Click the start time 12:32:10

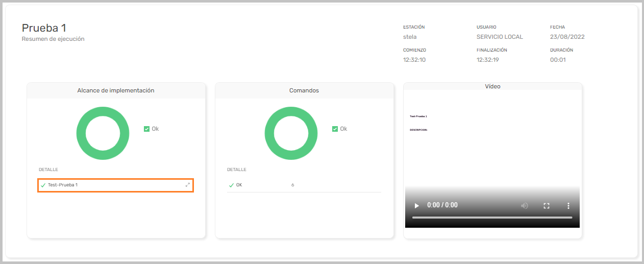click(x=414, y=60)
